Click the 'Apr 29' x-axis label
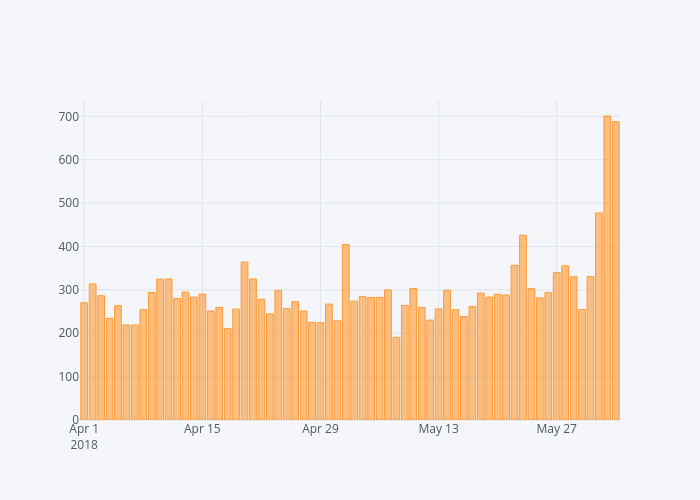This screenshot has width=700, height=500. pyautogui.click(x=320, y=429)
